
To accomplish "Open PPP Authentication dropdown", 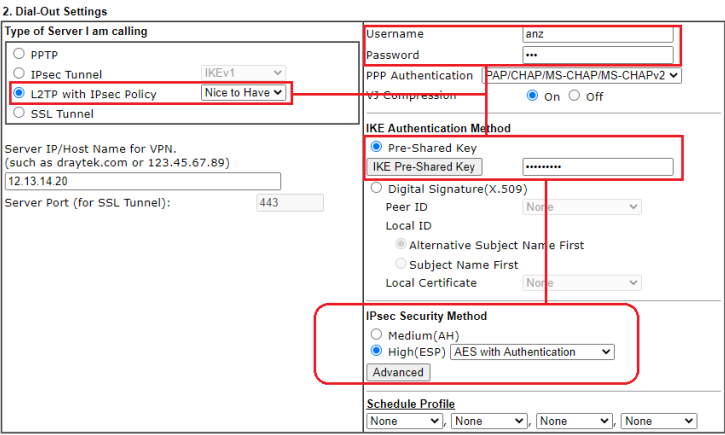I will coord(581,75).
